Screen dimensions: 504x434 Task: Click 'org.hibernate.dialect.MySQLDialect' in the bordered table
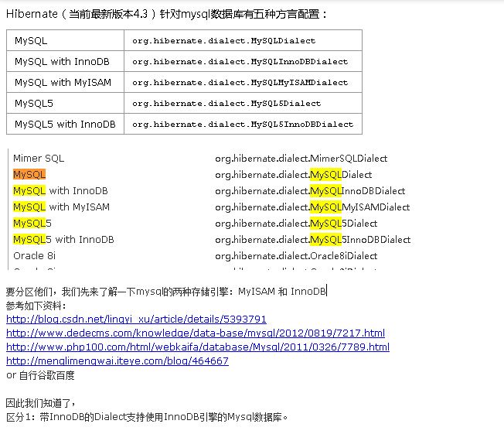(224, 41)
